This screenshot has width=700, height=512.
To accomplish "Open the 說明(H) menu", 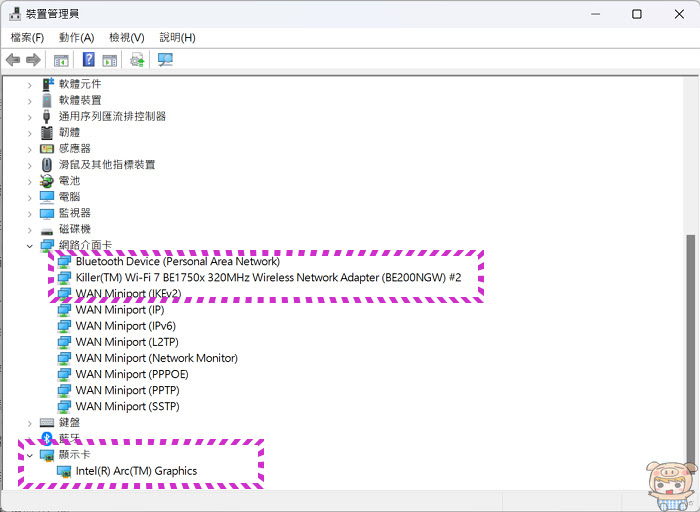I will click(177, 37).
